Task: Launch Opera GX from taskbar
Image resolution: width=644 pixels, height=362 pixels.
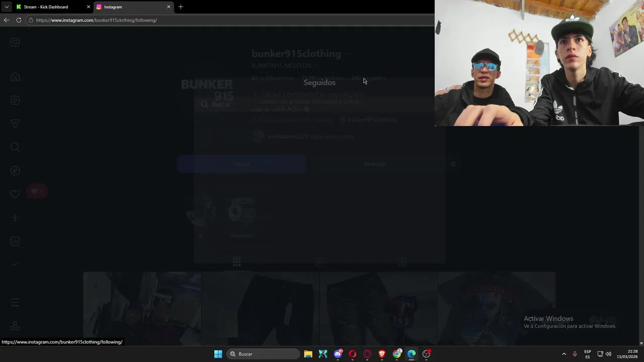Action: pyautogui.click(x=367, y=354)
